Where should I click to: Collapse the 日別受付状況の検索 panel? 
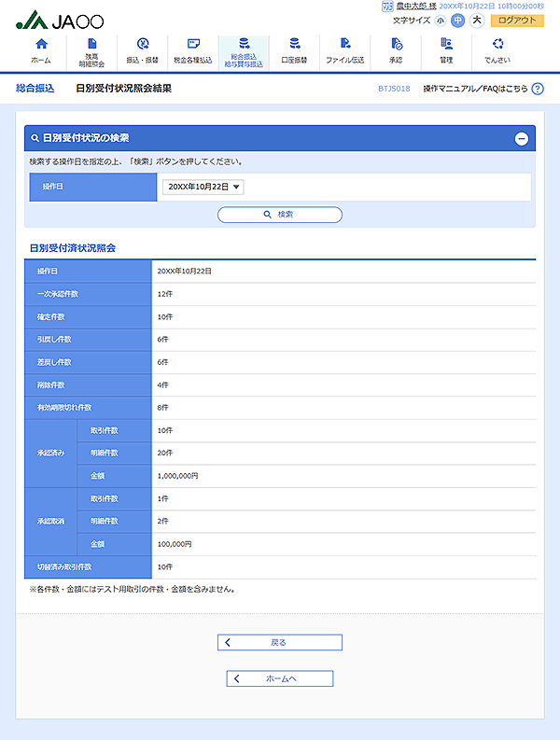[522, 139]
